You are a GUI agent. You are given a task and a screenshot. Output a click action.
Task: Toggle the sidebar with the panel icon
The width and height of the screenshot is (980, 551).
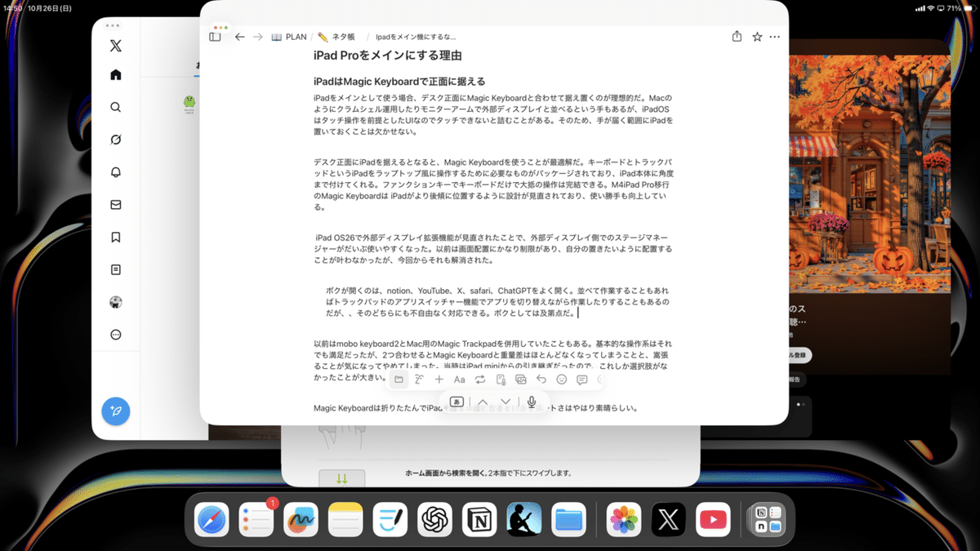point(215,37)
